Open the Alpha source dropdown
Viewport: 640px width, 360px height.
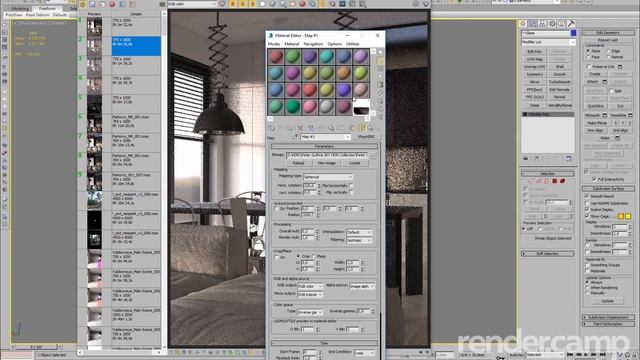click(362, 286)
